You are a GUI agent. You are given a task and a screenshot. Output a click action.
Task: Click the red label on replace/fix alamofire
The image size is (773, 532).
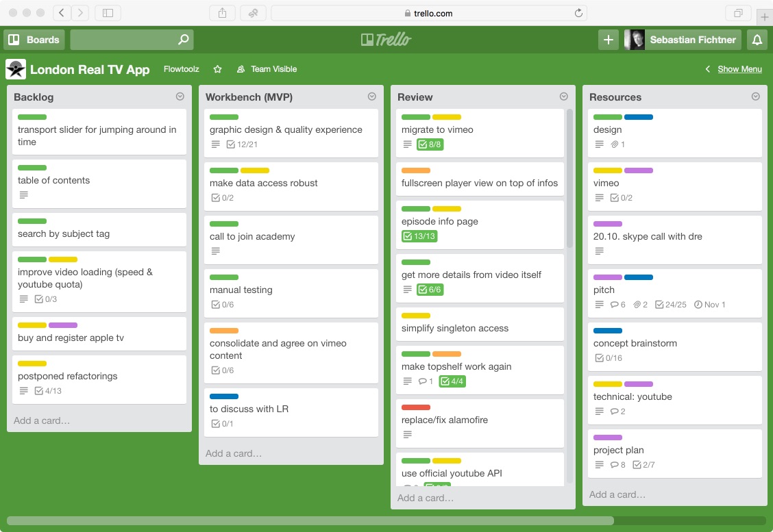tap(416, 407)
